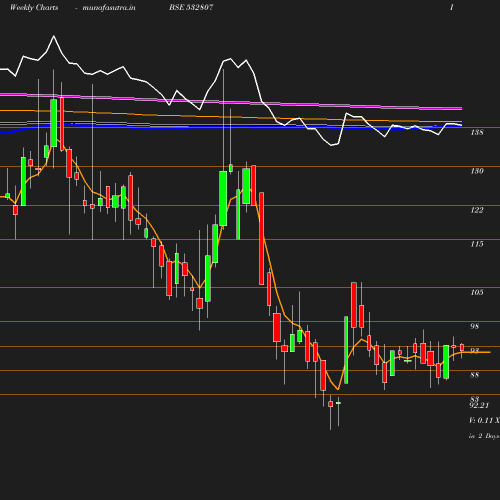Click the 88 price axis label

pyautogui.click(x=475, y=375)
